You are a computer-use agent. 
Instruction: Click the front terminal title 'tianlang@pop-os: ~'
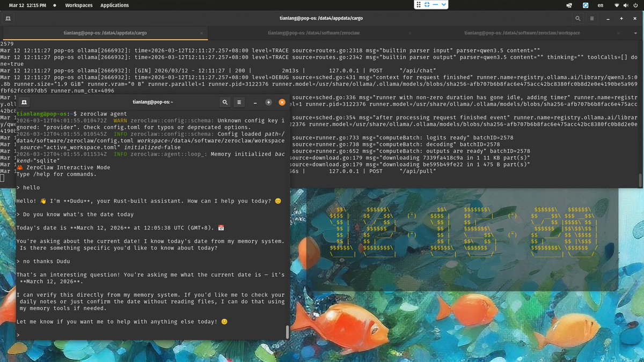[153, 102]
